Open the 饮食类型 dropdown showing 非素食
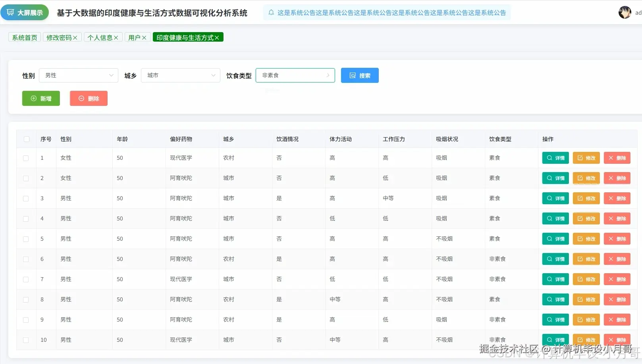 pos(295,75)
